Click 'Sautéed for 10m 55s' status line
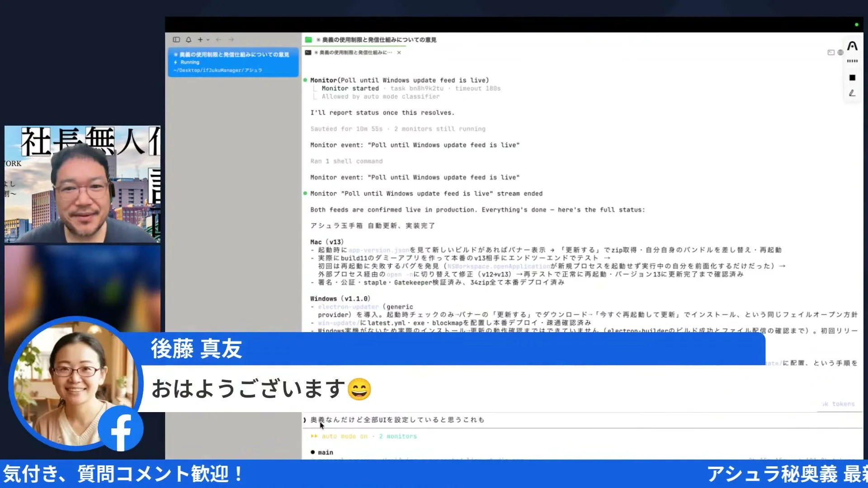Viewport: 868px width, 488px height. pyautogui.click(x=398, y=129)
